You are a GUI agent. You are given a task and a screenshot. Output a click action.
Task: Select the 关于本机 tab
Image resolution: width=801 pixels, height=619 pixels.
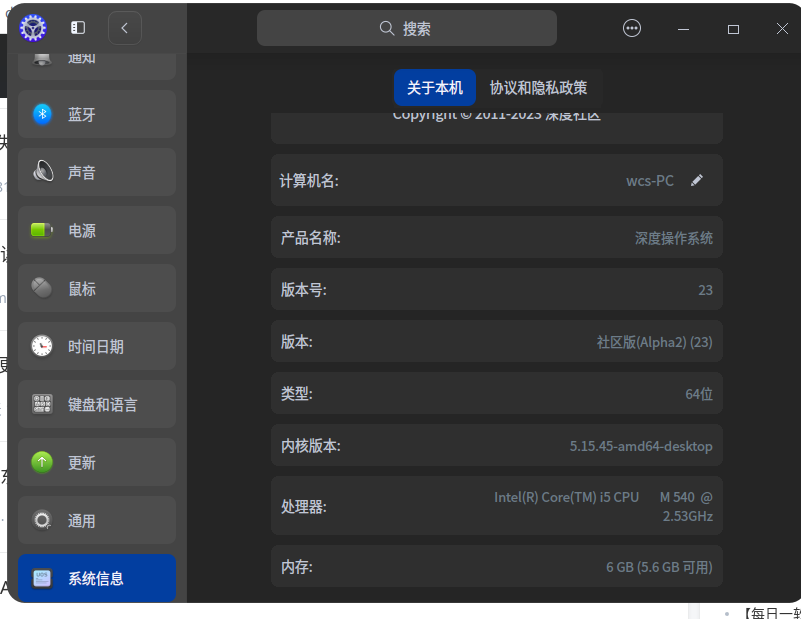coord(434,88)
